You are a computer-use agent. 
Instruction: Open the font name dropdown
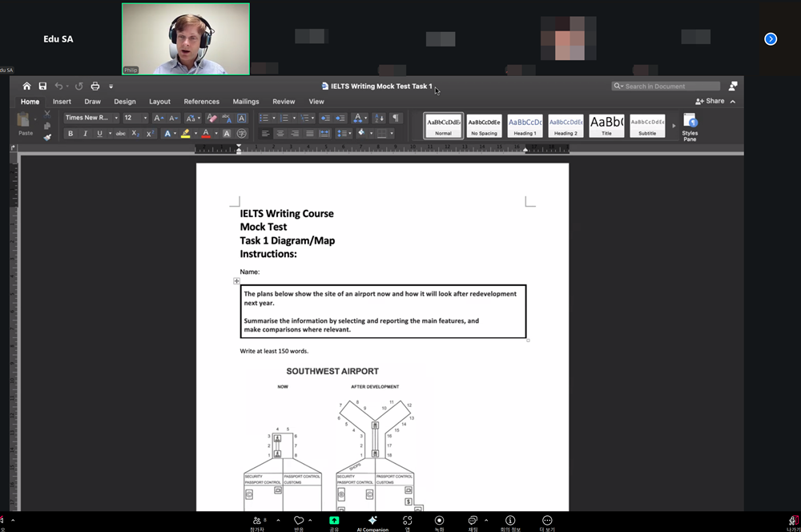[x=91, y=118]
